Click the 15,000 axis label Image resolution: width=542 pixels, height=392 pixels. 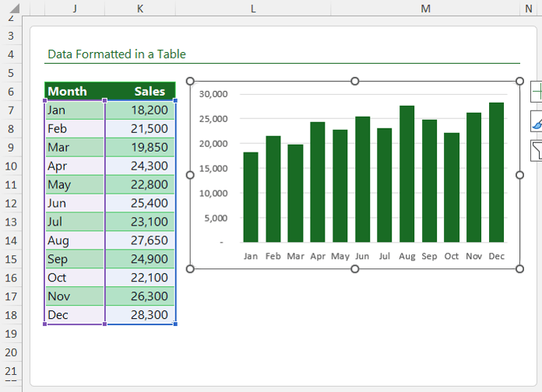coord(213,169)
